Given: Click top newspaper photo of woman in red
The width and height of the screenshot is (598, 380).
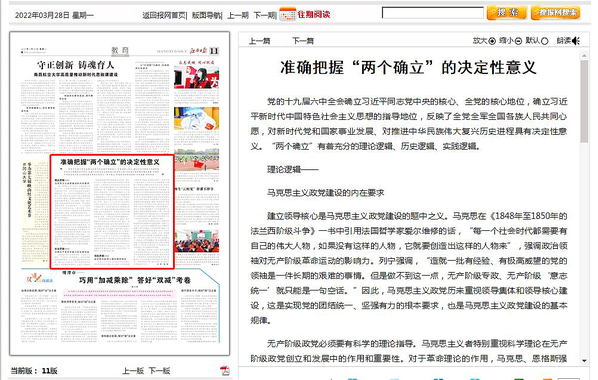Looking at the screenshot, I should pos(196,77).
